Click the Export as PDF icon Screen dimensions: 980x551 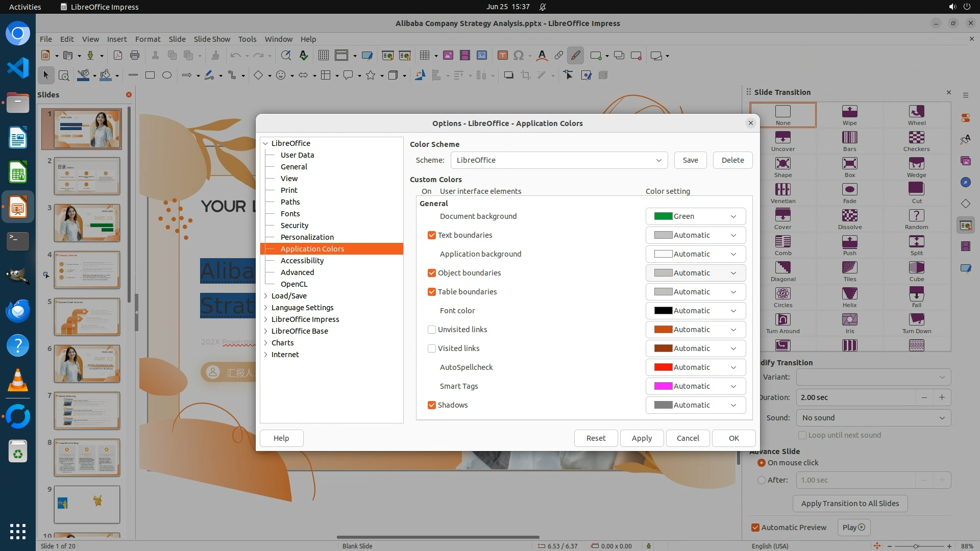(x=117, y=56)
